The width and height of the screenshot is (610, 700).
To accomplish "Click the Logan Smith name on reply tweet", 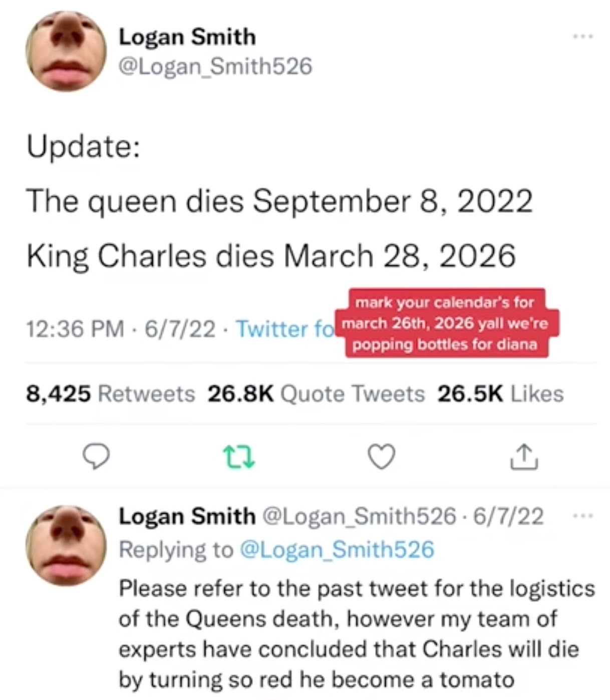I will click(x=187, y=516).
